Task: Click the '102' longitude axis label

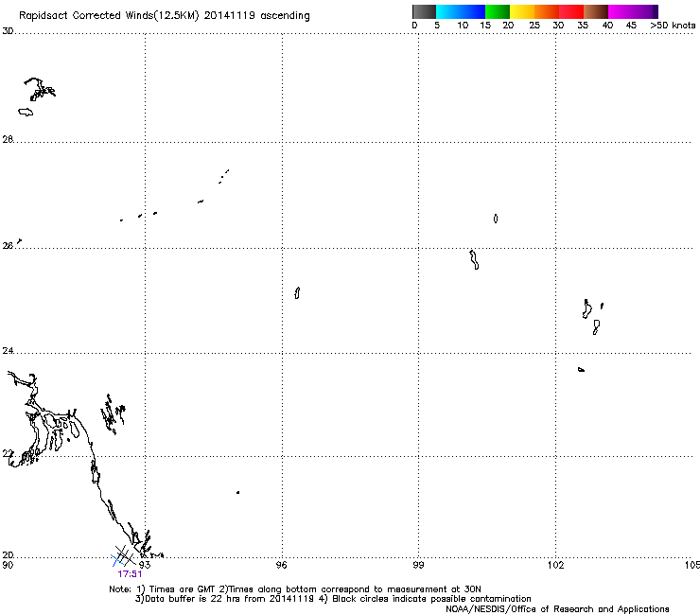Action: click(556, 565)
